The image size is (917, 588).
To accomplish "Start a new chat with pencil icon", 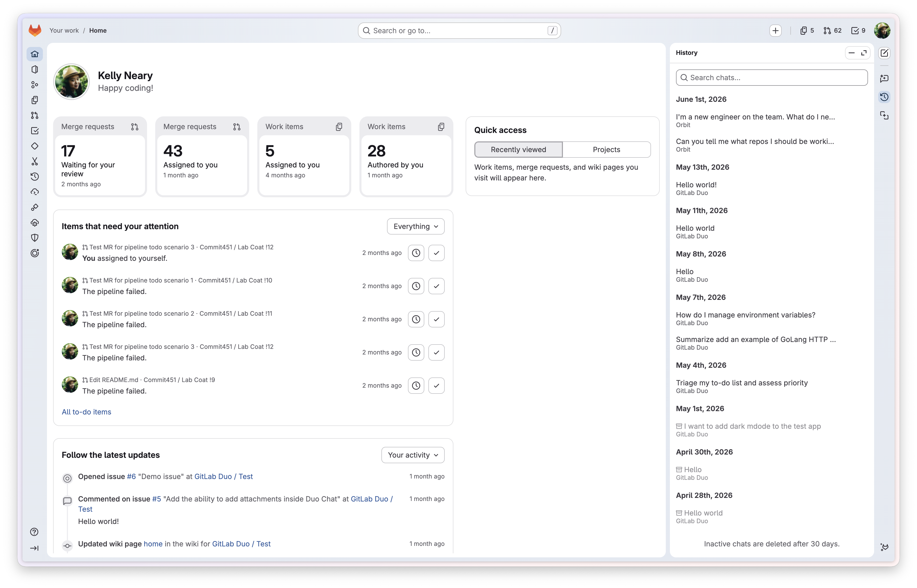I will pyautogui.click(x=884, y=53).
